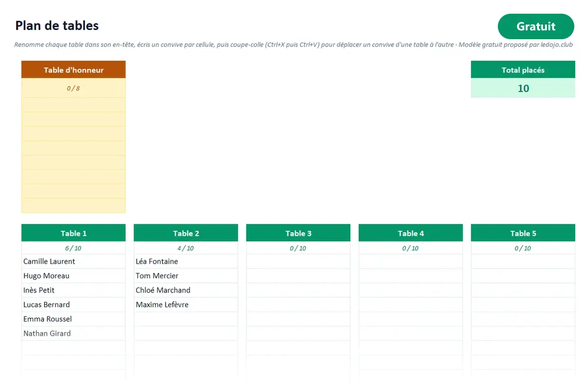This screenshot has width=588, height=392.
Task: Select the Plan de tables title
Action: point(57,25)
